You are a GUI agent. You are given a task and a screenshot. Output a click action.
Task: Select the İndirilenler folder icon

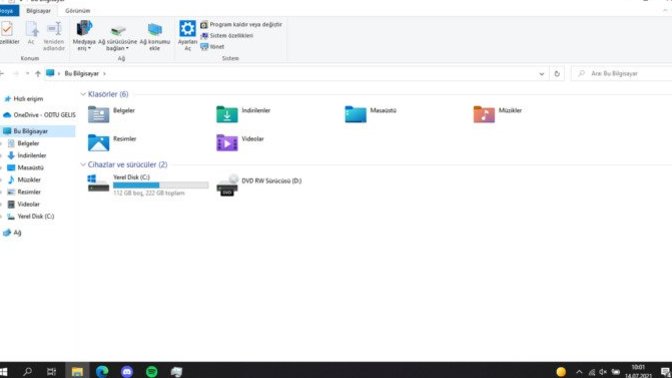coord(227,114)
